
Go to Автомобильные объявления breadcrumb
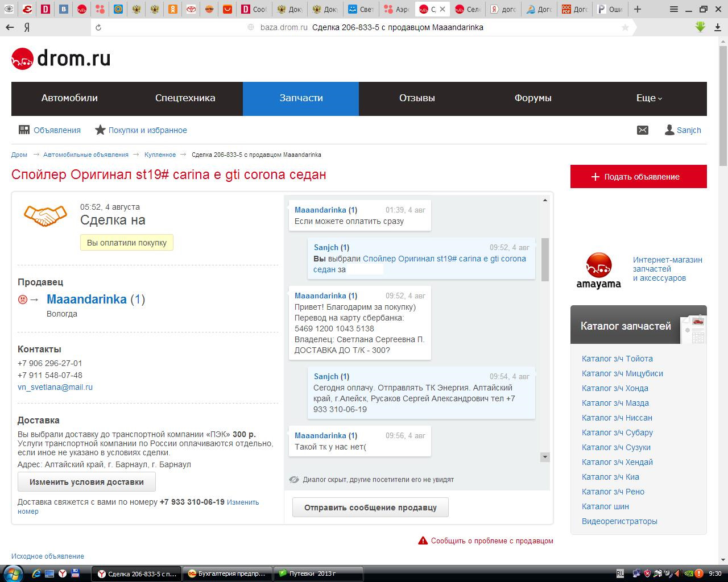coord(86,155)
